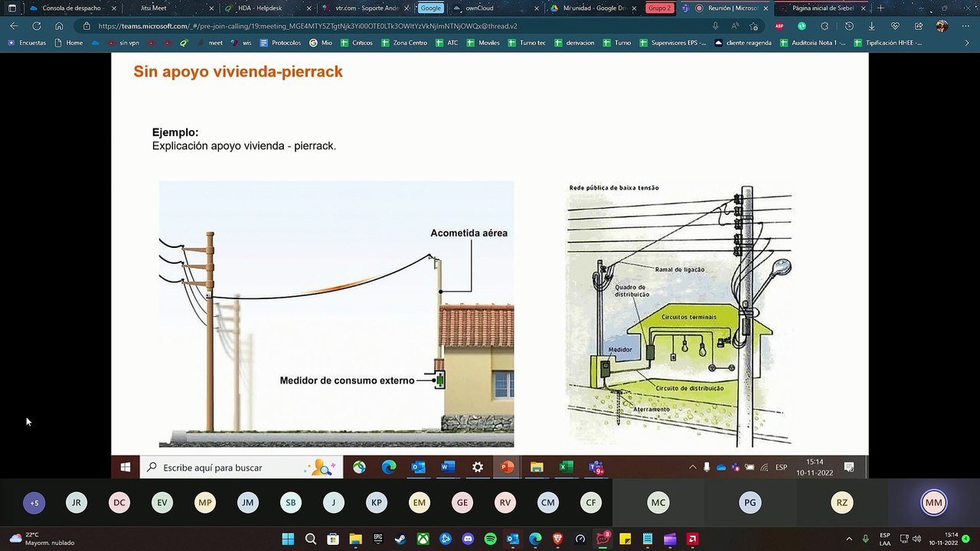Open the Google tab group label
The height and width of the screenshot is (551, 980).
[x=430, y=8]
